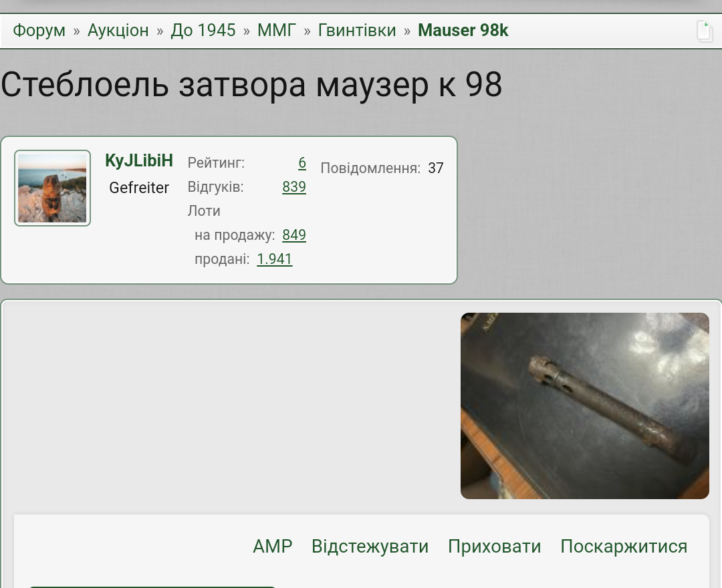Screen dimensions: 722x588
Task: Click Поскаржитися to report the lot
Action: point(624,547)
